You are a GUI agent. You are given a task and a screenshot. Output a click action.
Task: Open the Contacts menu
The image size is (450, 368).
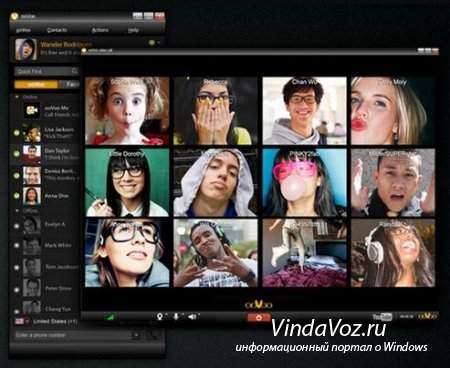[x=57, y=30]
